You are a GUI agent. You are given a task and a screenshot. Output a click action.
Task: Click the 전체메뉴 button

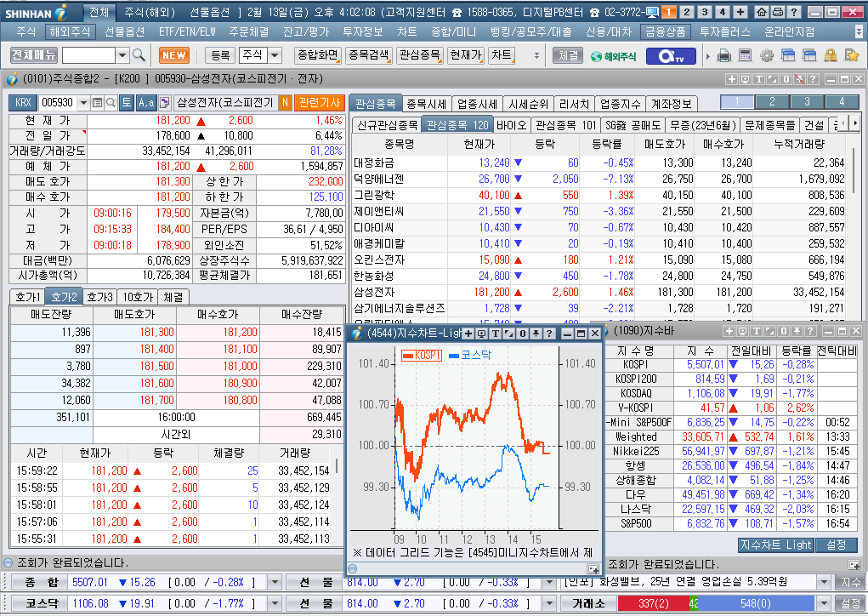click(34, 54)
